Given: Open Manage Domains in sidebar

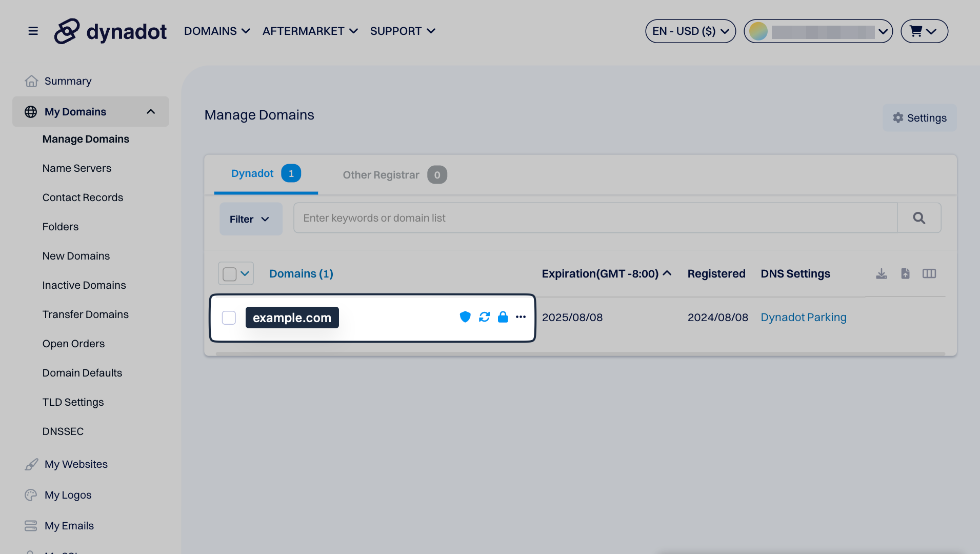Looking at the screenshot, I should 86,139.
